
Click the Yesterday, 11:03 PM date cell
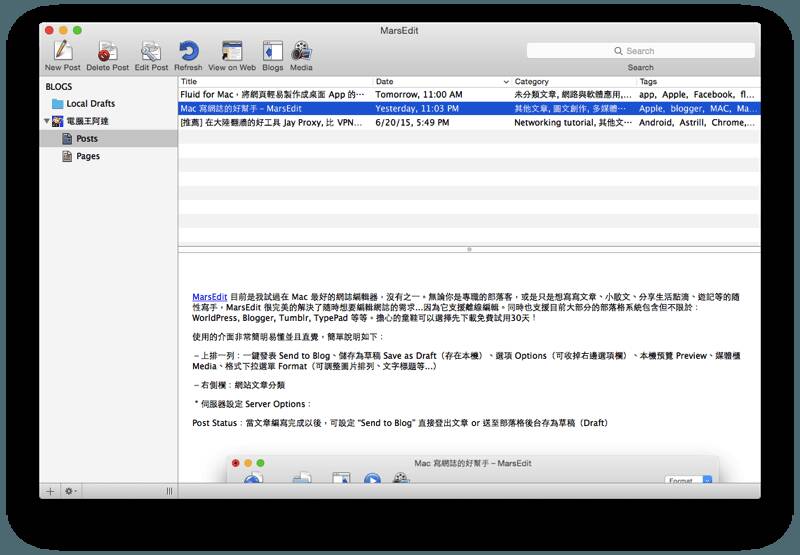point(417,109)
